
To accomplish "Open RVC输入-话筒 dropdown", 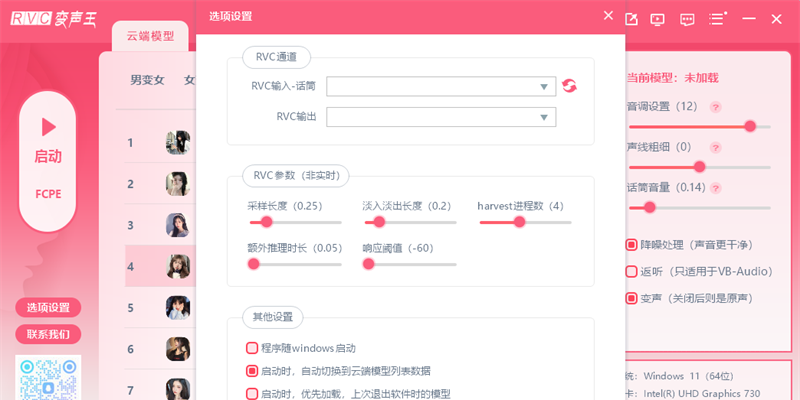I will (441, 87).
